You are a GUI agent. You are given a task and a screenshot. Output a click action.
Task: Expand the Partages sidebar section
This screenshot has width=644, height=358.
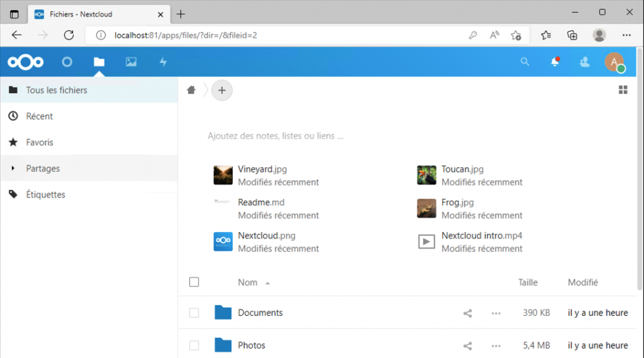pos(13,169)
